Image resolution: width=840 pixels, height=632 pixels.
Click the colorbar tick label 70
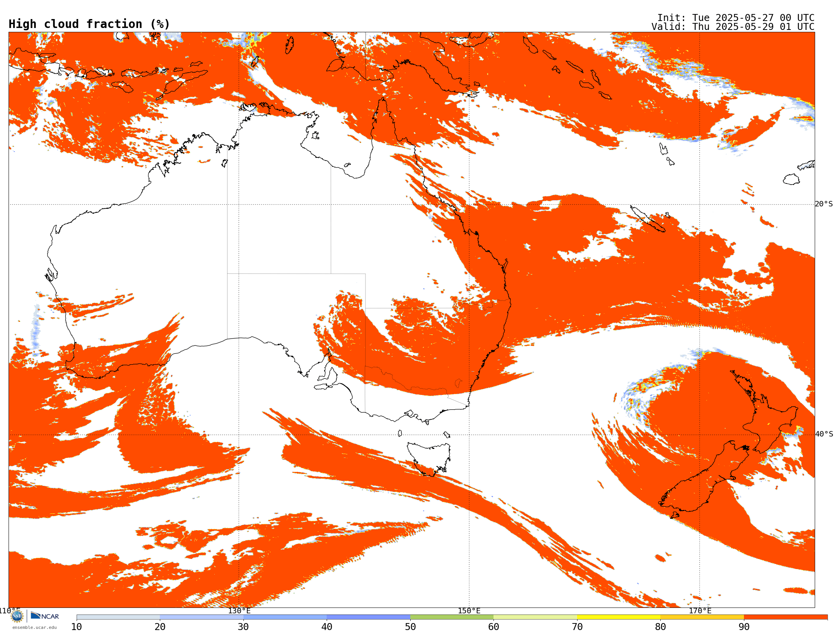point(577,627)
